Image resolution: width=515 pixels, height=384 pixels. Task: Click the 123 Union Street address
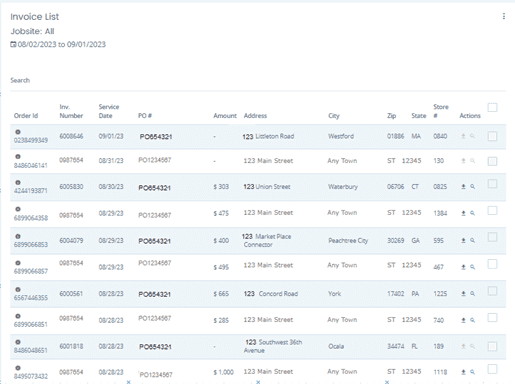point(267,187)
